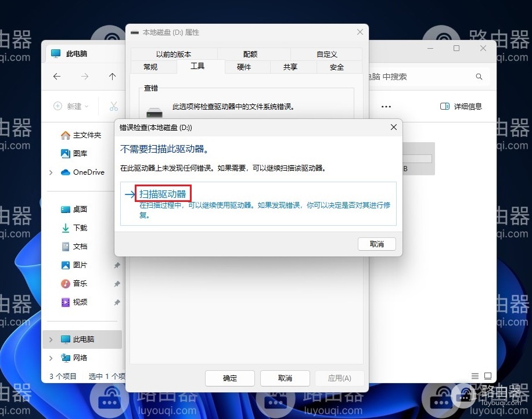Expand the OneDrive tree node

[x=51, y=172]
